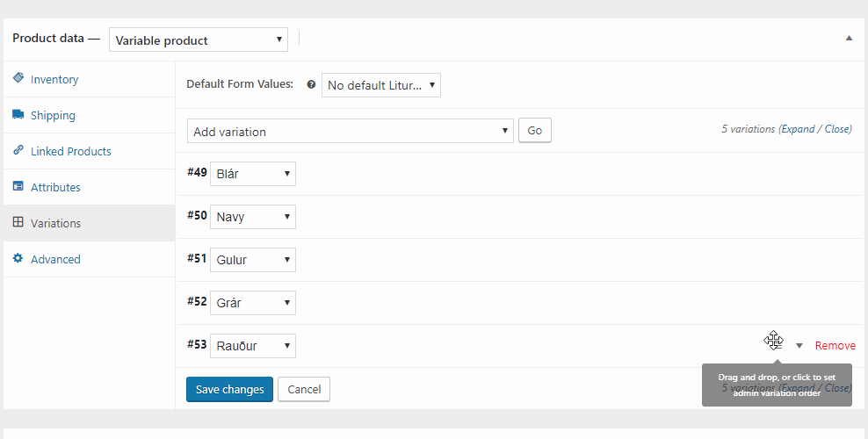This screenshot has width=868, height=439.
Task: Remove variation #53
Action: point(835,346)
